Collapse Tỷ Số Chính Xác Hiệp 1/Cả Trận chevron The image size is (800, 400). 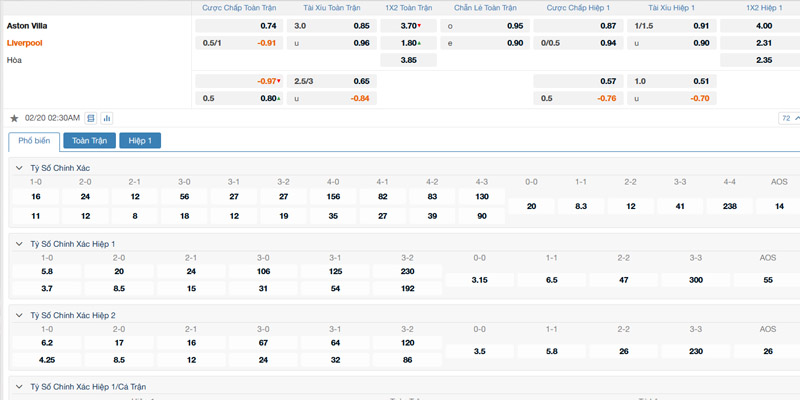[19, 387]
